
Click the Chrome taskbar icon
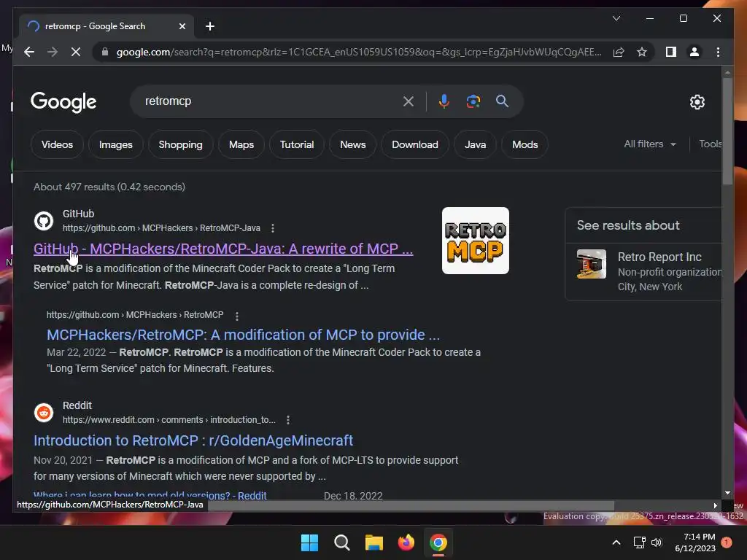coord(438,542)
